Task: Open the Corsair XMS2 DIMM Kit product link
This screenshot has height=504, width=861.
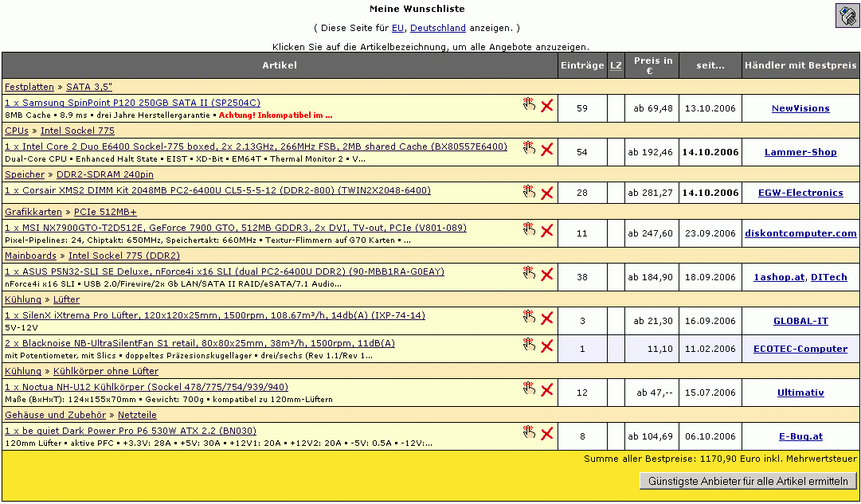Action: [x=217, y=190]
